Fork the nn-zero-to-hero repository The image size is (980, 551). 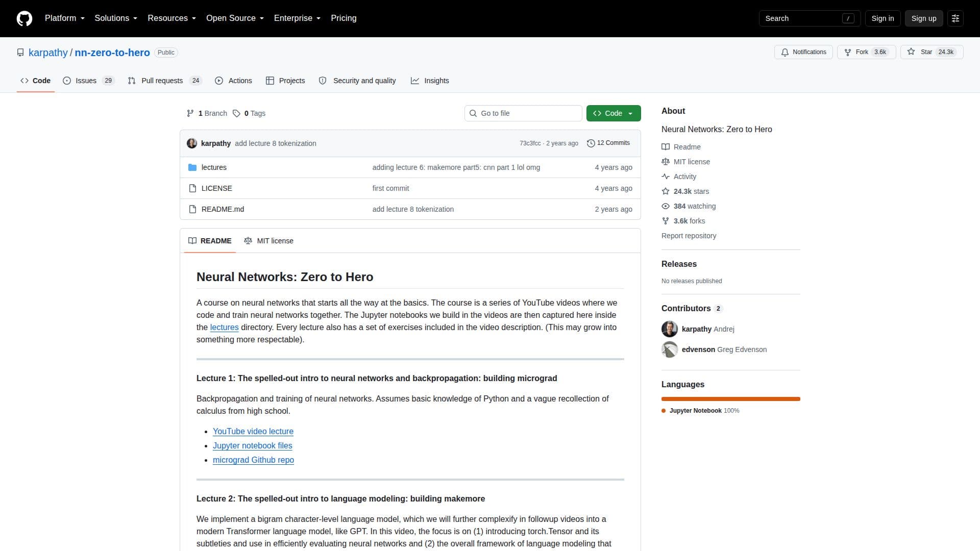pos(866,52)
